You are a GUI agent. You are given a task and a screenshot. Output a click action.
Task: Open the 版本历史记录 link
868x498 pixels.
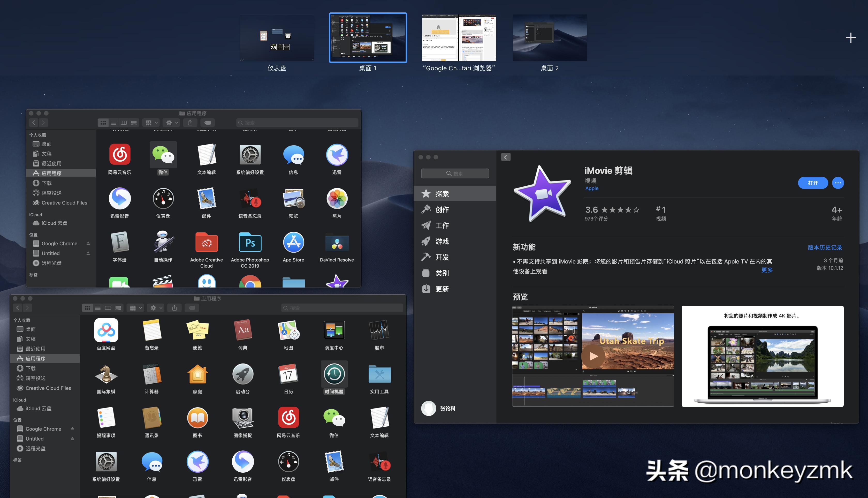(824, 247)
